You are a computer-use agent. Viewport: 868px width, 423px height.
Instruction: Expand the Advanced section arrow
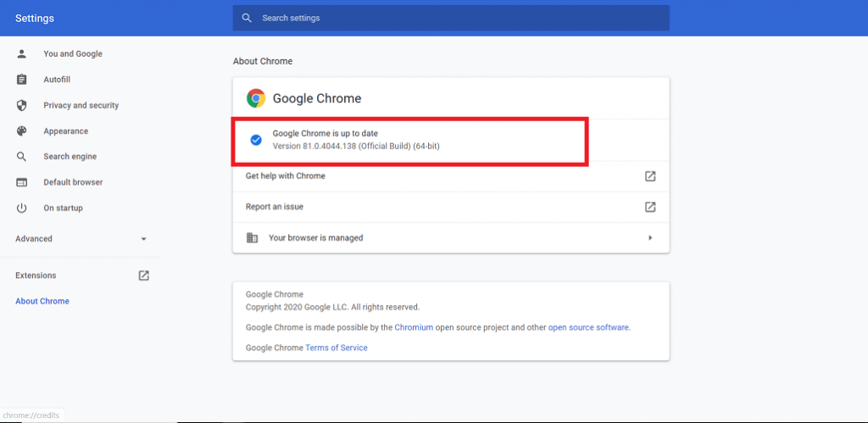tap(144, 239)
